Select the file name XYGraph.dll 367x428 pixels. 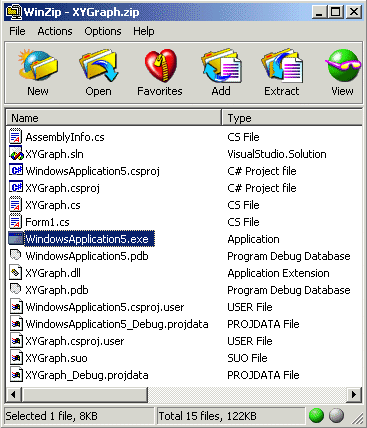53,273
